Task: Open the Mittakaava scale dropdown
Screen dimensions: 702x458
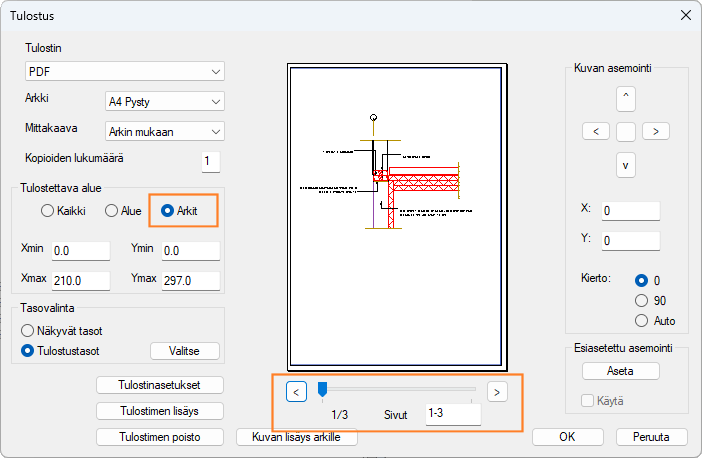Action: click(164, 131)
